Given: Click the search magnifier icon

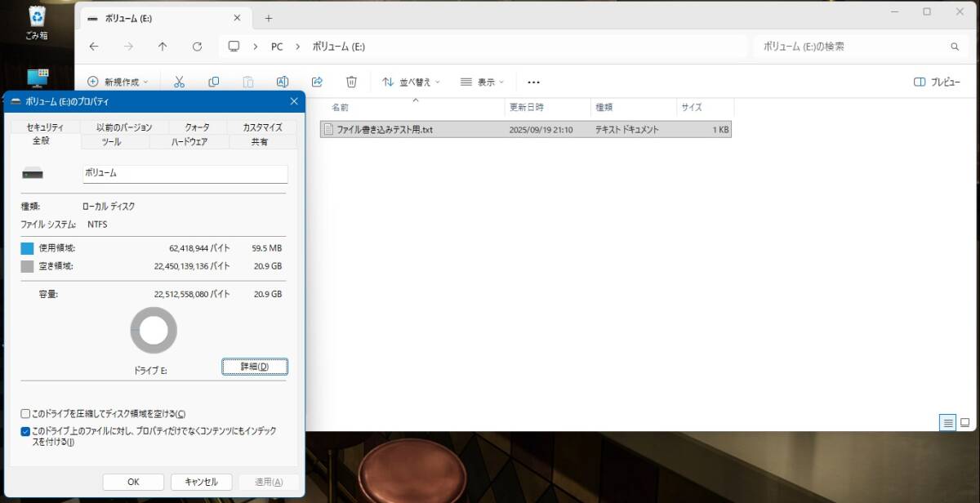Looking at the screenshot, I should (x=955, y=47).
